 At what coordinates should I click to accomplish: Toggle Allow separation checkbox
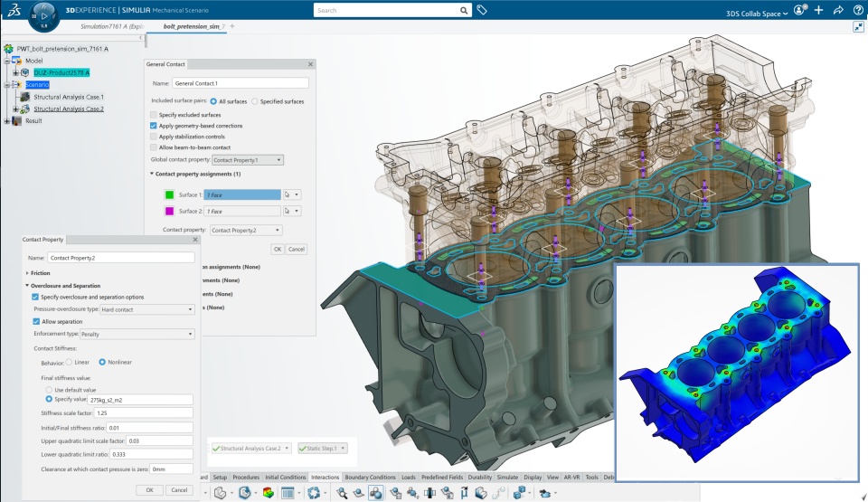(36, 321)
